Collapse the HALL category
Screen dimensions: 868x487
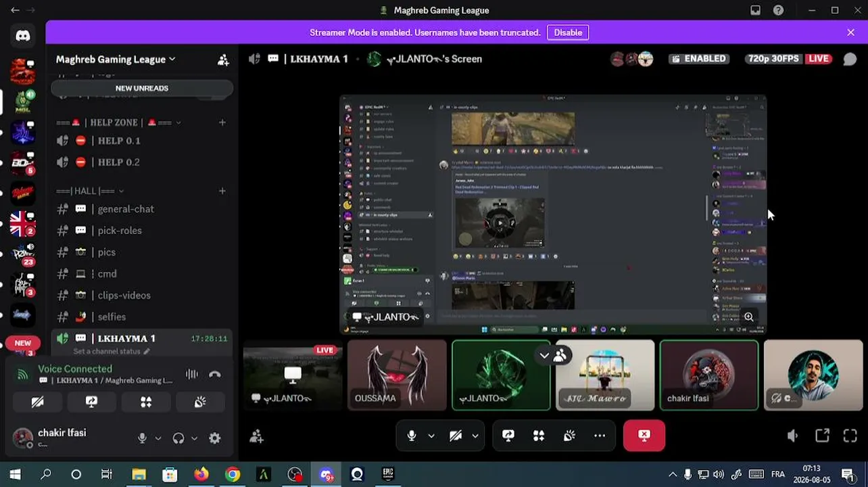click(x=90, y=191)
